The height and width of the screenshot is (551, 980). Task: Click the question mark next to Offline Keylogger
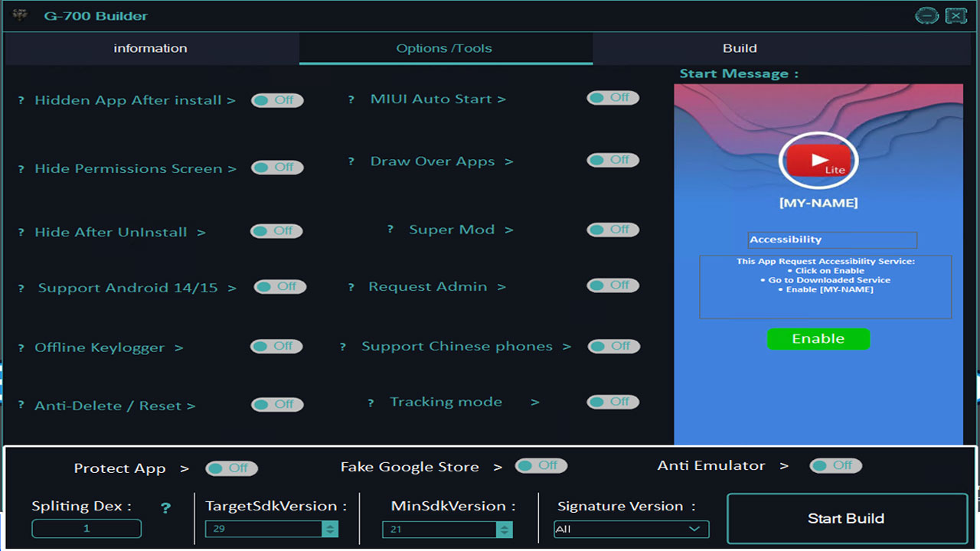tap(21, 347)
